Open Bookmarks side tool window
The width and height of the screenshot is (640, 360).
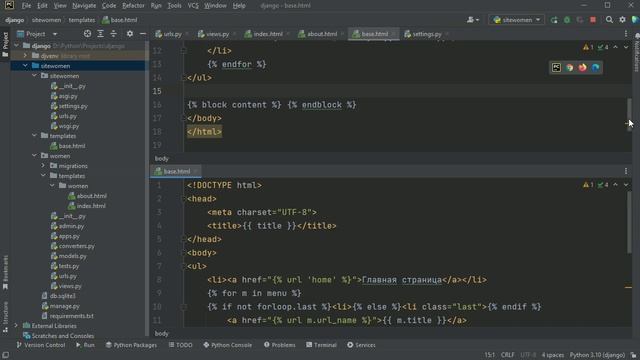(5, 273)
